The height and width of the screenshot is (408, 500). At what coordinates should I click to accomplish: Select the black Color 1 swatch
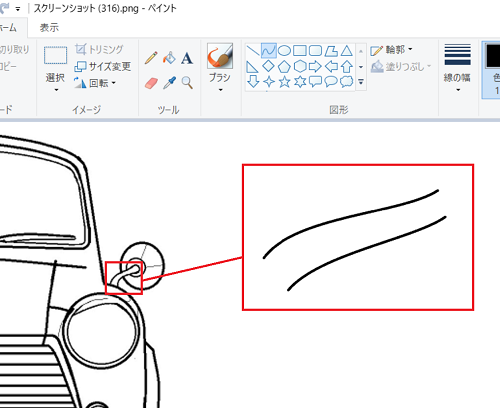pos(494,56)
